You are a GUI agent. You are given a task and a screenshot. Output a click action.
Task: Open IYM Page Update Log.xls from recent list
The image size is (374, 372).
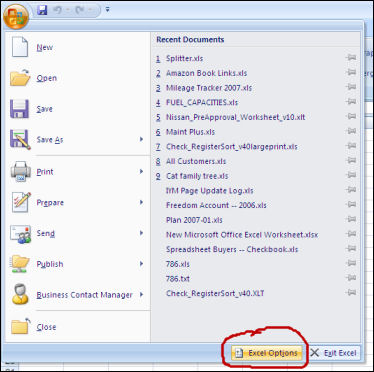coord(209,190)
